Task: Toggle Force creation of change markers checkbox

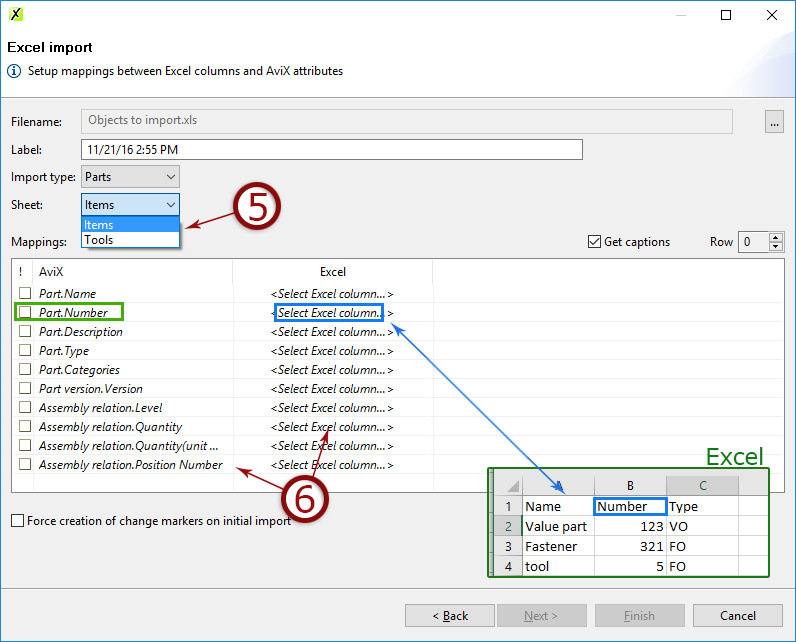Action: coord(18,521)
